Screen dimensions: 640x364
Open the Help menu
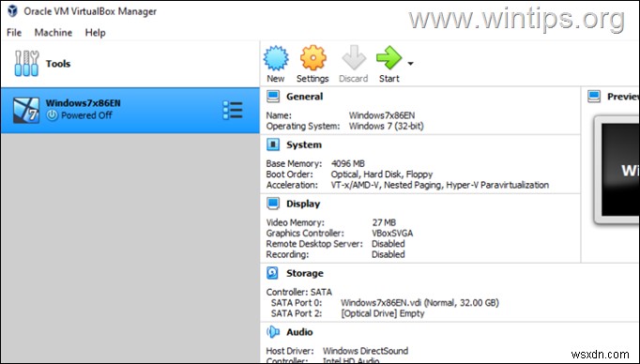pyautogui.click(x=95, y=33)
